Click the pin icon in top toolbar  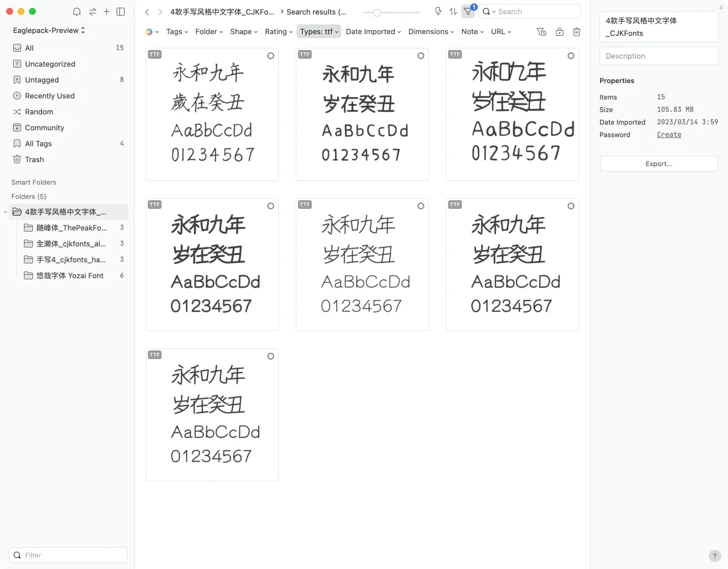tap(438, 11)
